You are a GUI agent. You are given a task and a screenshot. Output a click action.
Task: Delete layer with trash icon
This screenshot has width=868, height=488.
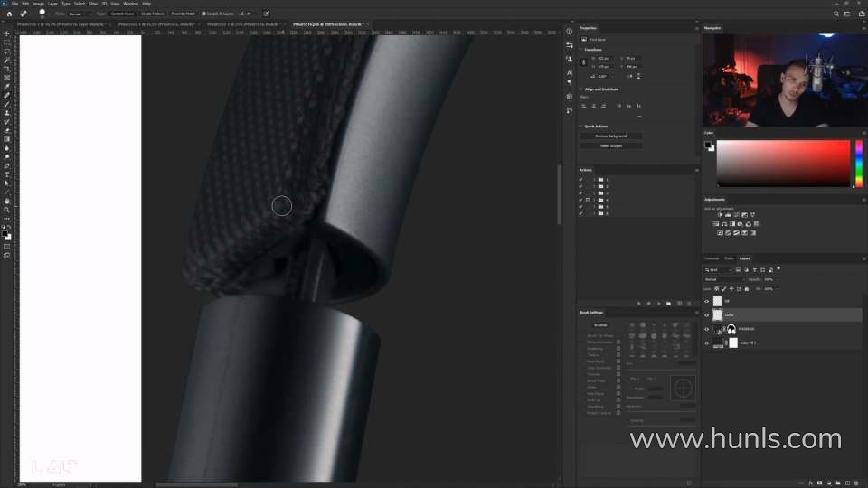coord(857,483)
